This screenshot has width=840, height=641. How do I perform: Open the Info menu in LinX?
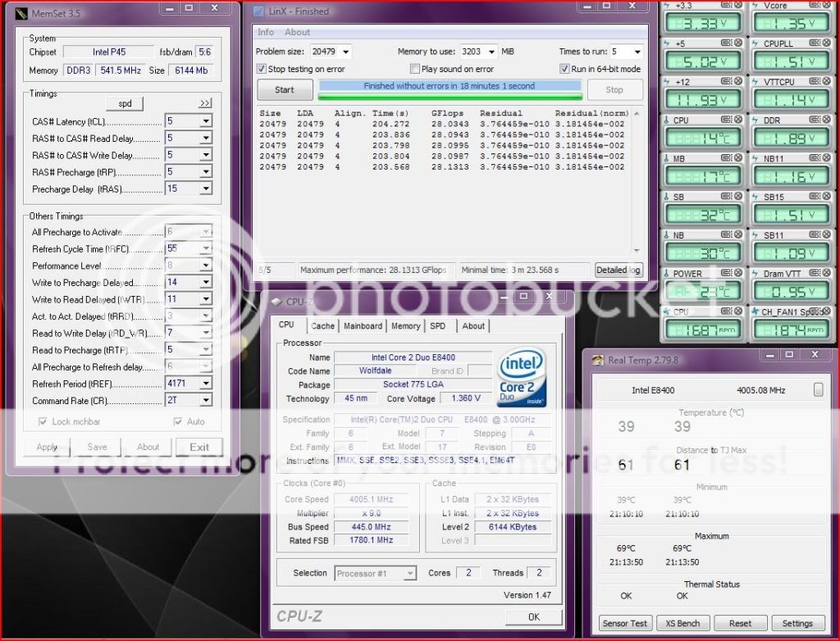[x=265, y=32]
